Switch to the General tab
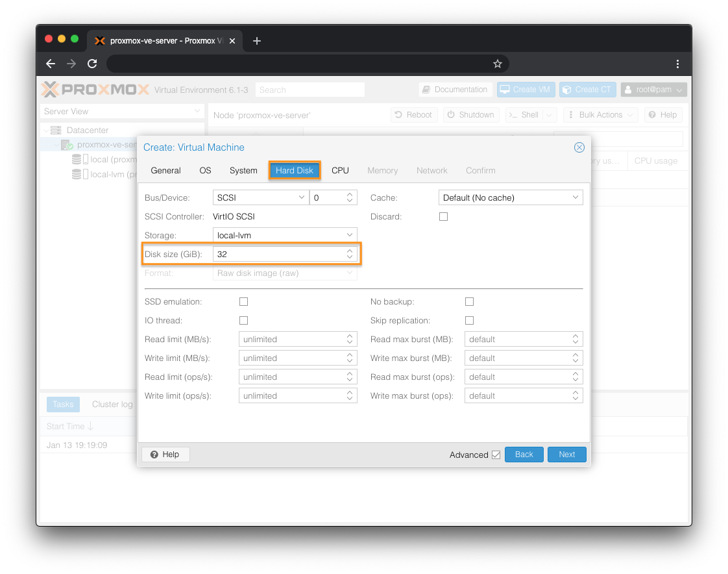Viewport: 728px width, 574px height. (165, 171)
